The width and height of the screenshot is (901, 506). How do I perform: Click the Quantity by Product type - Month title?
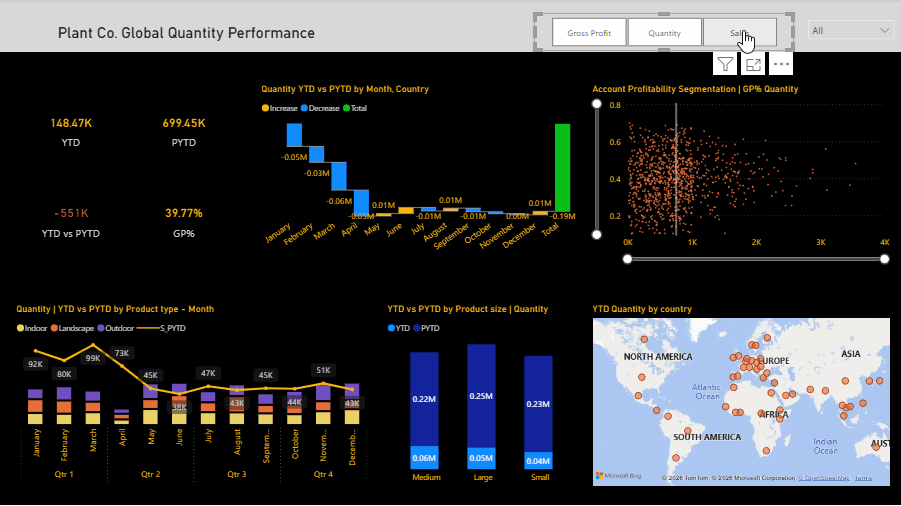pyautogui.click(x=115, y=309)
